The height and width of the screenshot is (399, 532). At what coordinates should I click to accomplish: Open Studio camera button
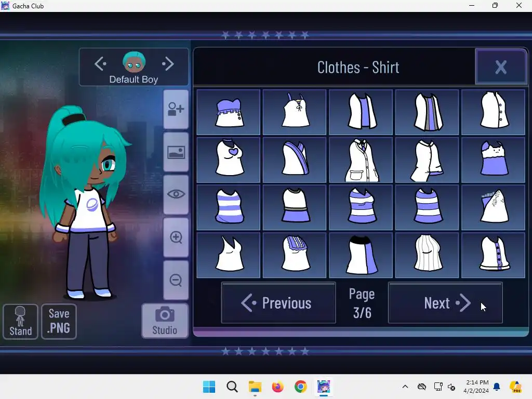(165, 321)
